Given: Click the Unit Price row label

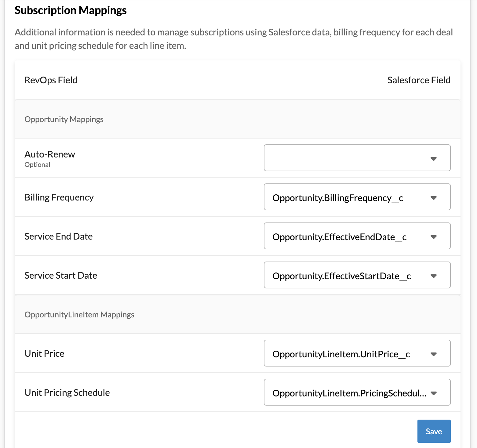Looking at the screenshot, I should (x=44, y=353).
